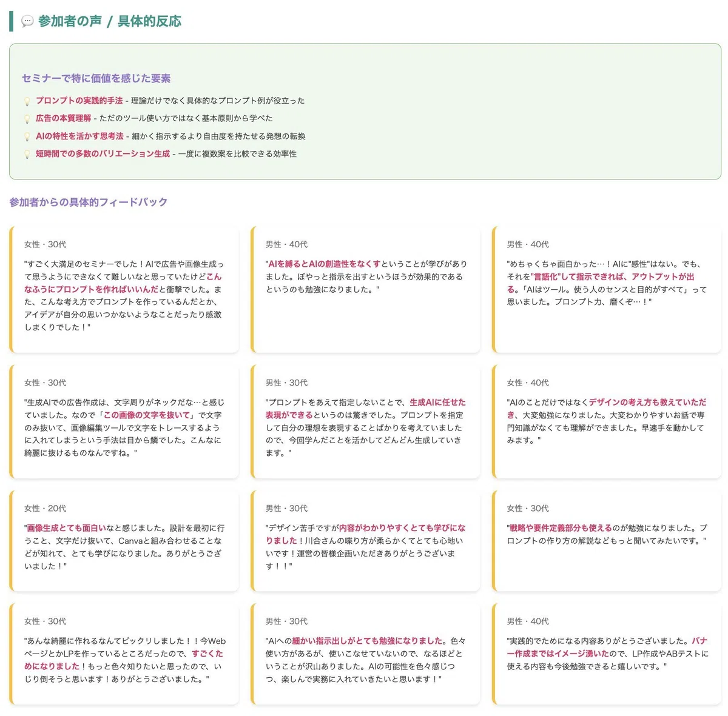Screen dimensions: 728x716
Task: Click 女性・40代 label above the デザインの考え方 quote
Action: [528, 383]
